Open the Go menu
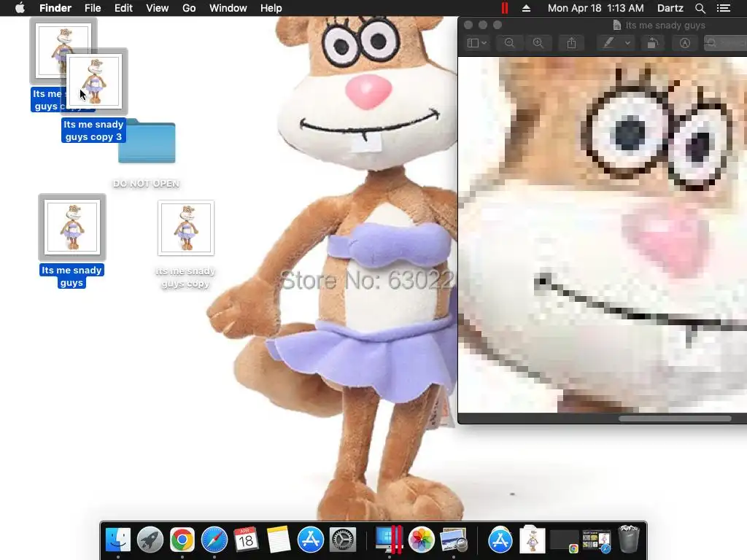747x560 pixels. [x=189, y=8]
